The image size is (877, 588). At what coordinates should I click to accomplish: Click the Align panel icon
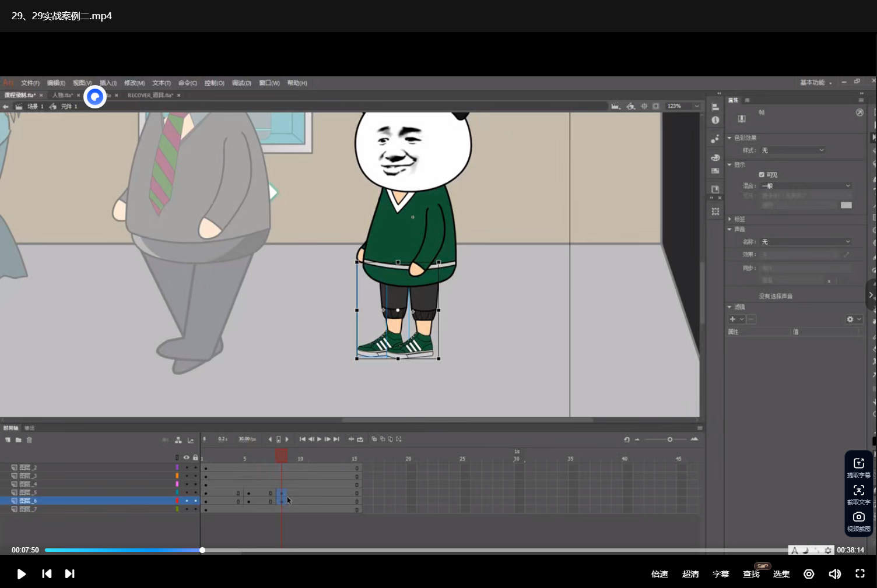tap(715, 107)
